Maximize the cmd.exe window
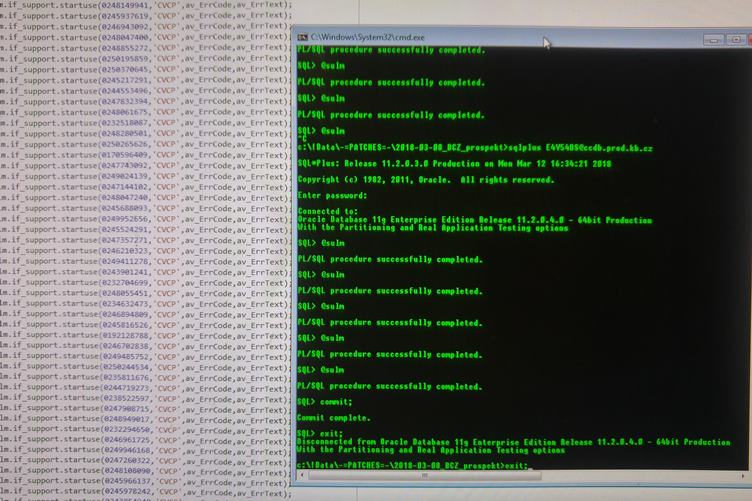752x501 pixels. (x=736, y=40)
